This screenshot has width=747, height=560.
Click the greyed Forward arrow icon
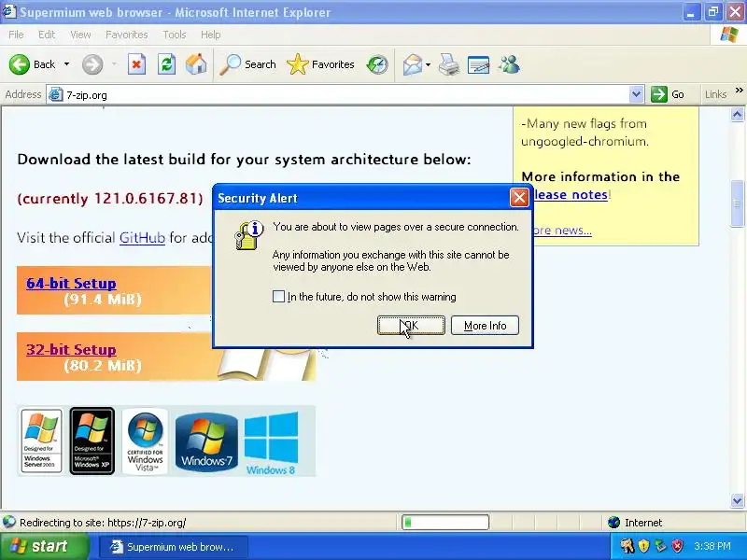92,64
